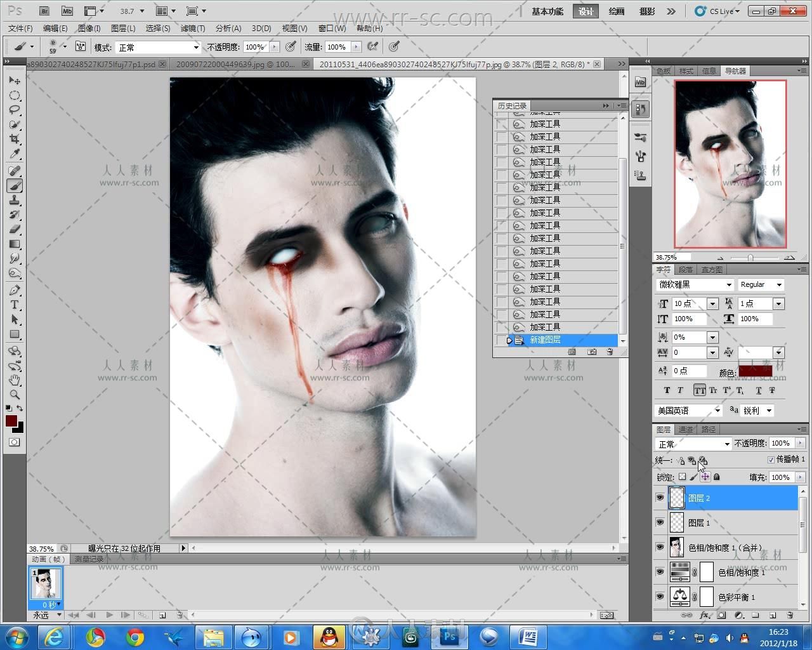Select the Pen tool
This screenshot has width=812, height=650.
coord(15,290)
